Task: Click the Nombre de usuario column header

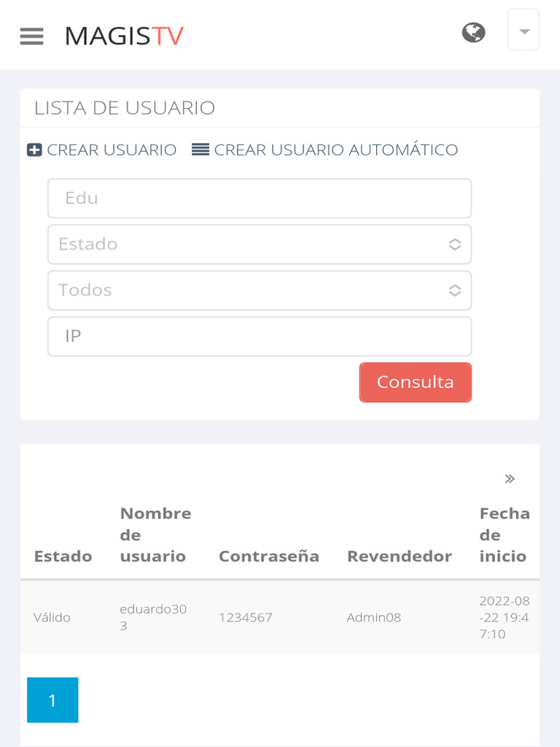Action: pos(155,535)
